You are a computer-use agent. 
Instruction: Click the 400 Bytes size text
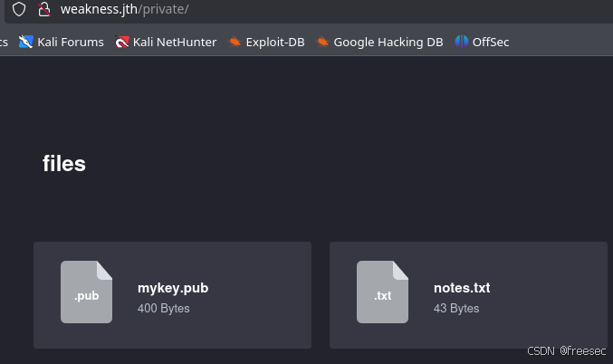[x=163, y=308]
